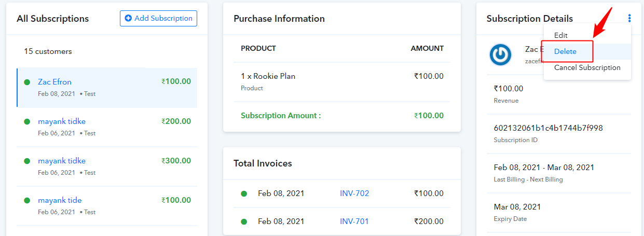
Task: Select Cancel Subscription menu option
Action: click(587, 67)
